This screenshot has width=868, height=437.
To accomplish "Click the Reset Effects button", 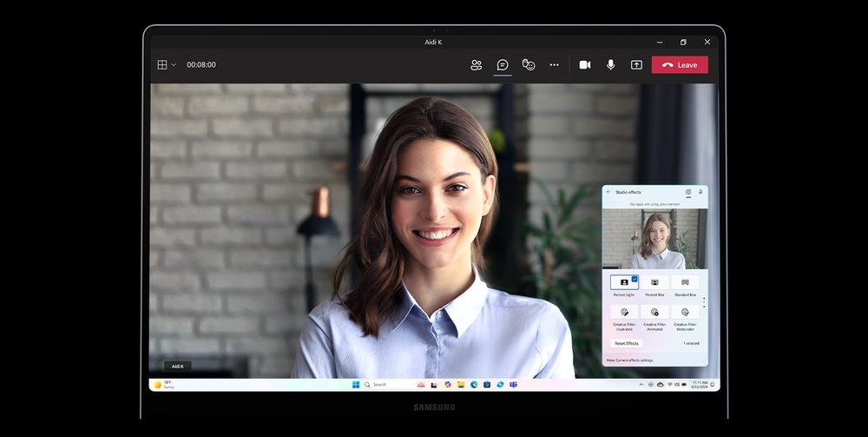I will 626,343.
